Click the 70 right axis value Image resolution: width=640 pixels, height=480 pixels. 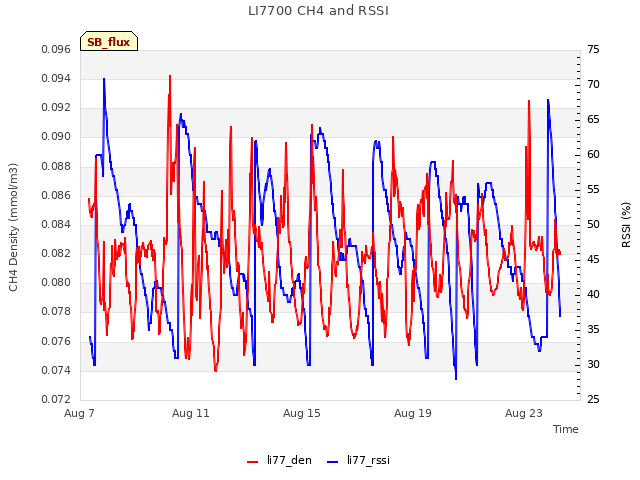tap(593, 84)
